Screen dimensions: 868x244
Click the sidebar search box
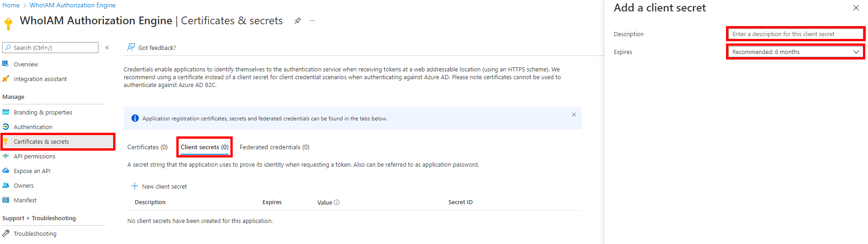[x=50, y=48]
